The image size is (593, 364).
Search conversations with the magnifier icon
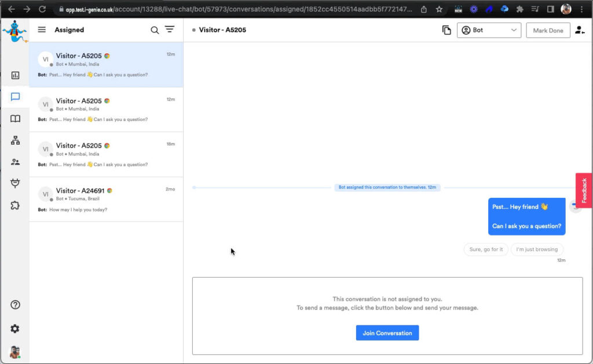click(155, 30)
